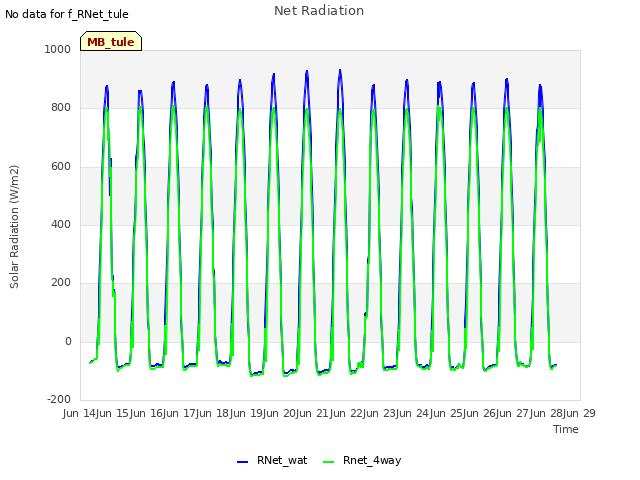Click the Jun 26 x-axis date label
Screen dimensions: 640x480
480,413
